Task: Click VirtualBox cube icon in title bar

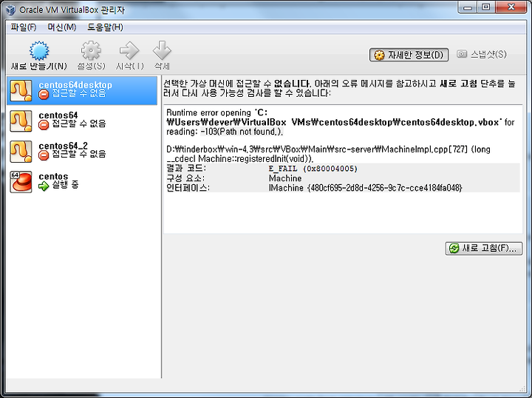Action: (x=10, y=10)
